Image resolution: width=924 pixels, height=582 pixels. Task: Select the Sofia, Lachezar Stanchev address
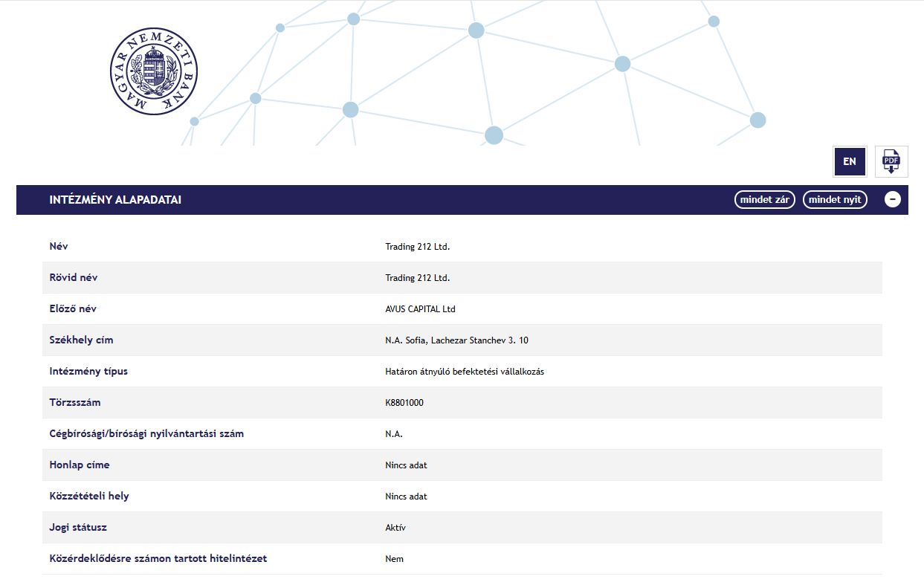tap(456, 340)
